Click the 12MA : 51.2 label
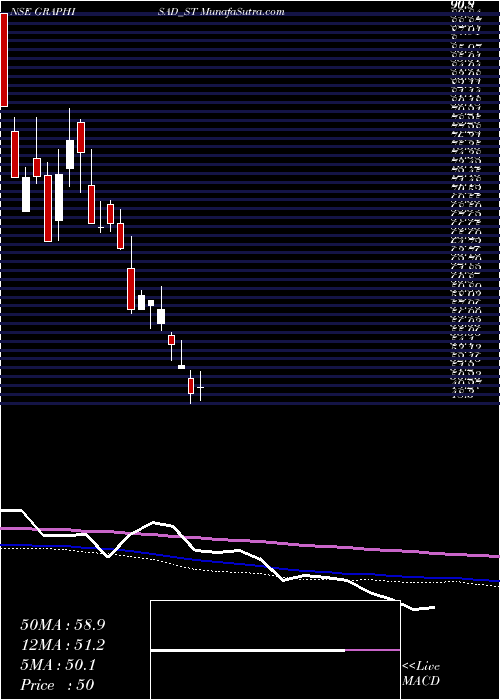Image resolution: width=500 pixels, height=700 pixels. [62, 645]
